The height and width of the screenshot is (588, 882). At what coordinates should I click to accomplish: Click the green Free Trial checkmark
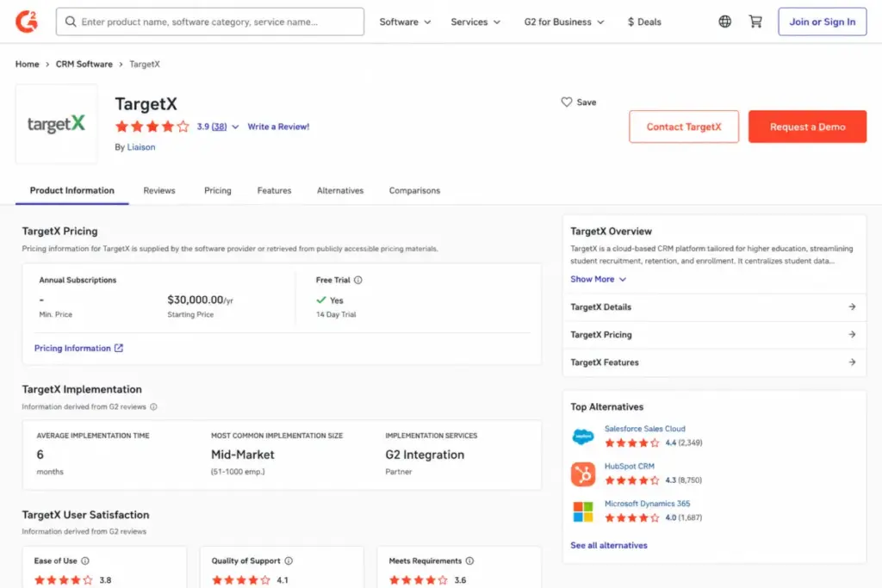coord(321,300)
